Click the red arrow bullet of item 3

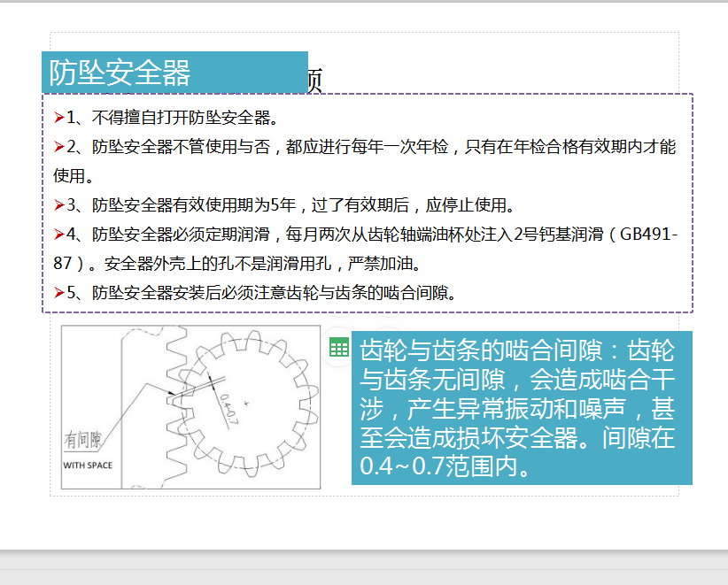click(x=58, y=206)
